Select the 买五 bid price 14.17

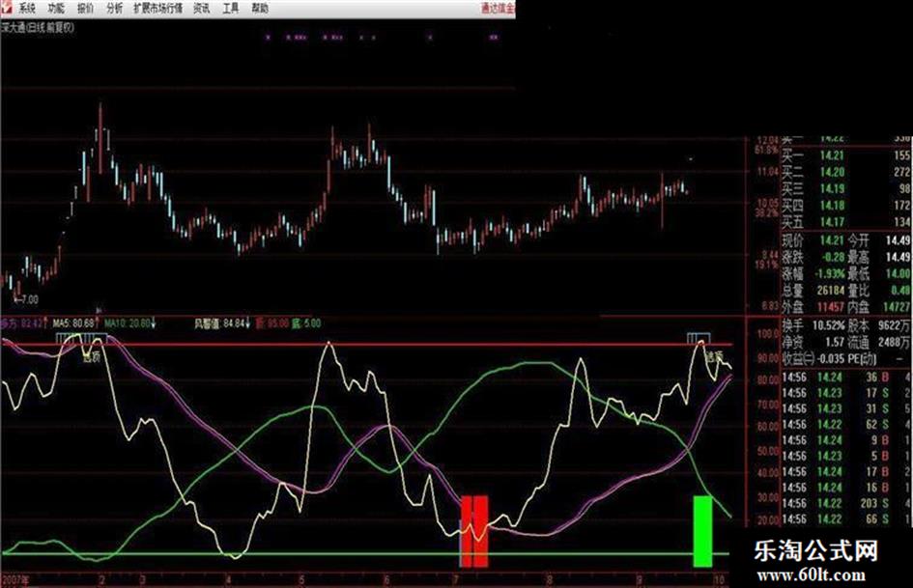tap(832, 222)
